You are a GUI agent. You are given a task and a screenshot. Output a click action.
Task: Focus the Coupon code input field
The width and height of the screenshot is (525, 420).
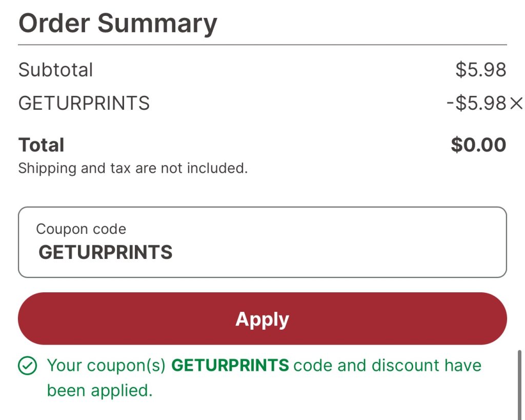262,242
